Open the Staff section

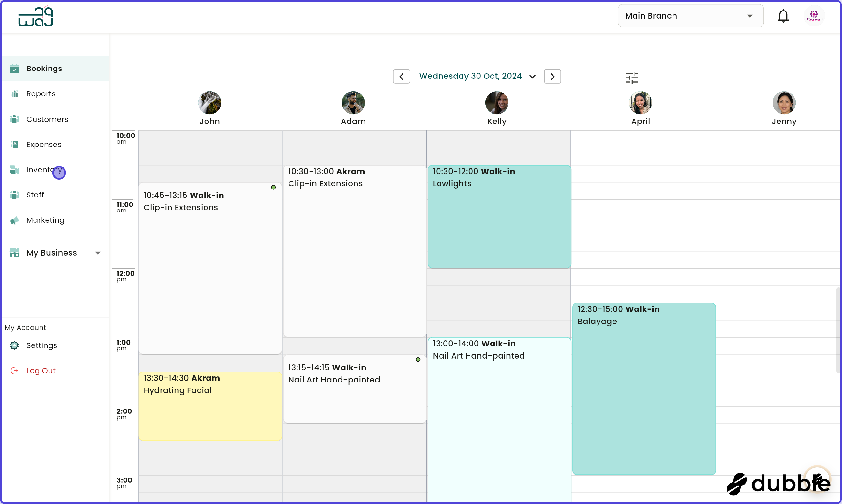35,195
